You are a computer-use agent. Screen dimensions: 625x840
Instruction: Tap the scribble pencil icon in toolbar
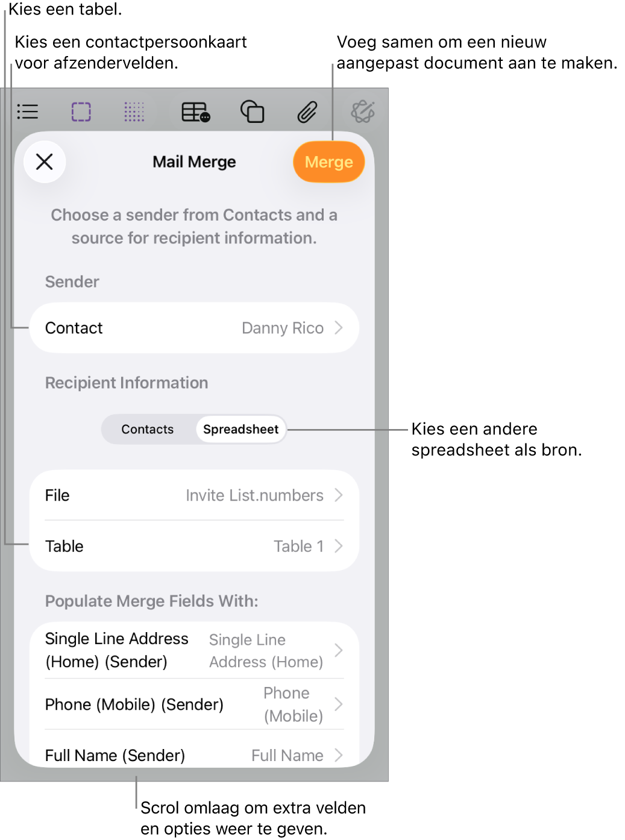[363, 111]
